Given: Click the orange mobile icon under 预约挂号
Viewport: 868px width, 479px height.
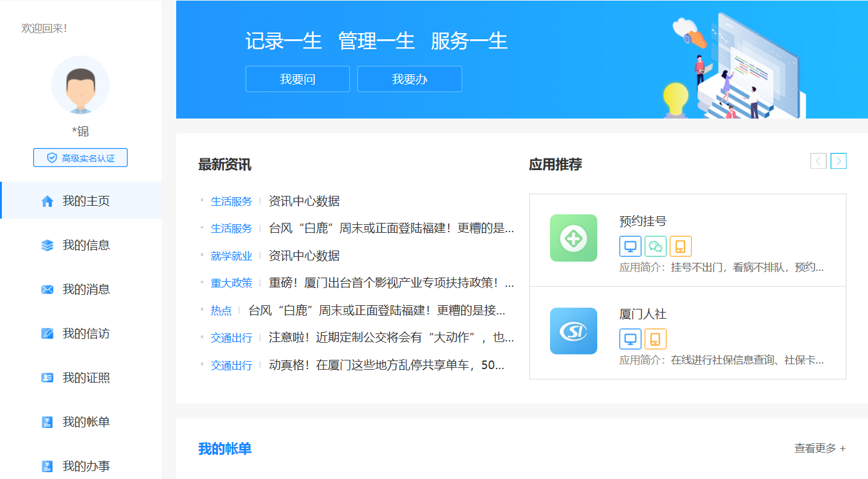Looking at the screenshot, I should point(680,246).
